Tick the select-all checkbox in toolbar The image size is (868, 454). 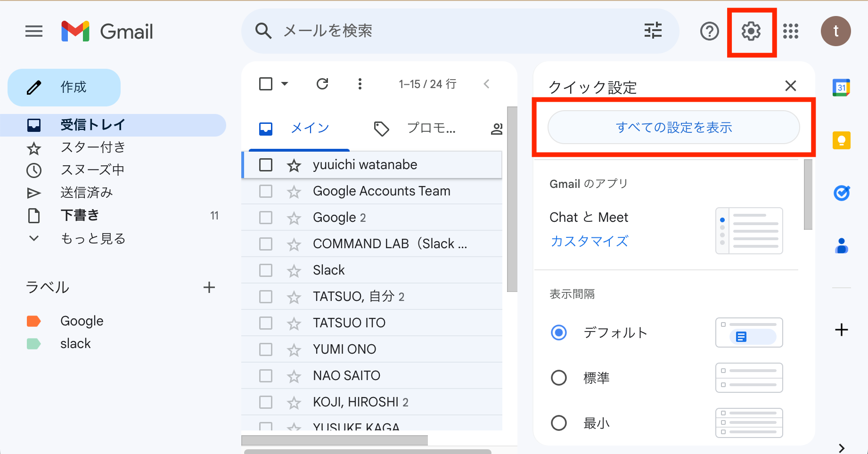266,84
